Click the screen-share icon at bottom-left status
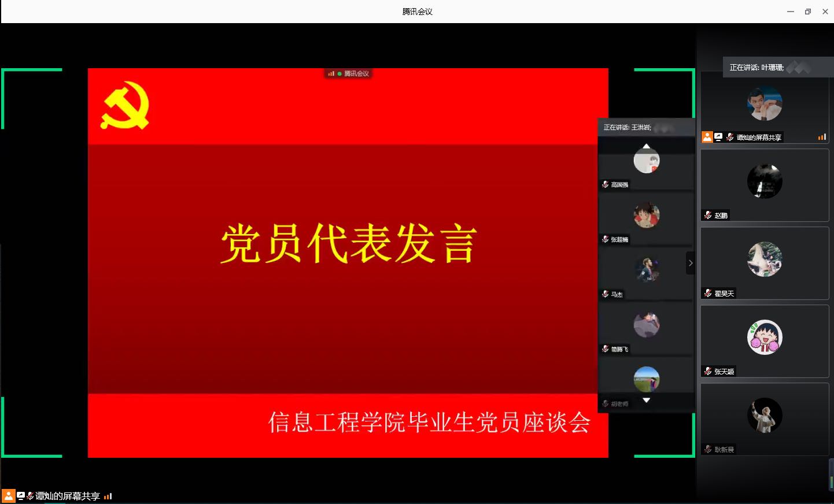The width and height of the screenshot is (834, 504). pos(21,496)
